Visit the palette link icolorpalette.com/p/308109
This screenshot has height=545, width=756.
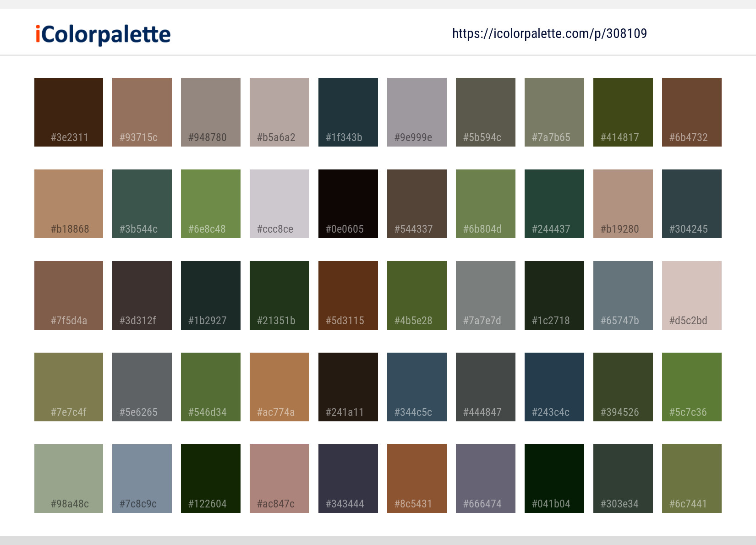tap(549, 33)
